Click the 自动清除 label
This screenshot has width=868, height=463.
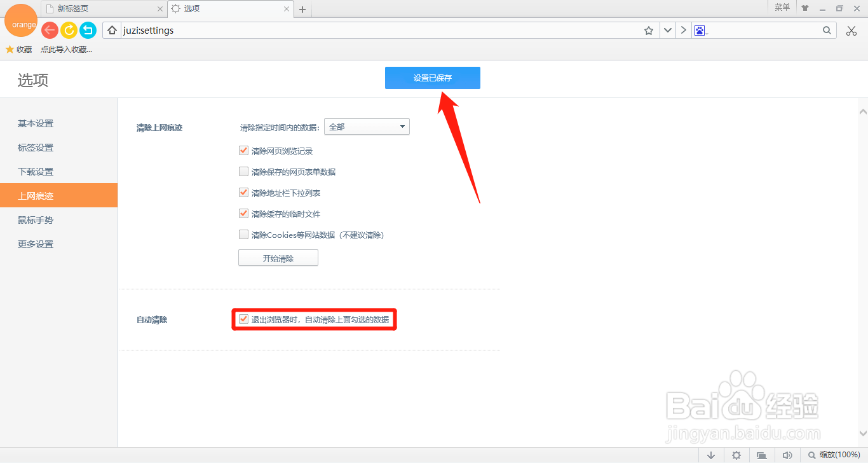[x=152, y=320]
